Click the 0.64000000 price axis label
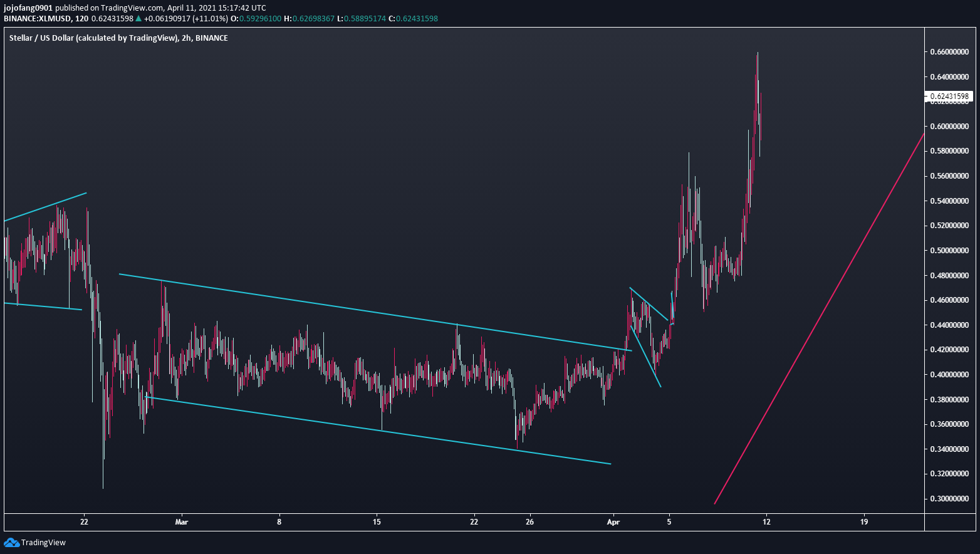Viewport: 980px width, 554px height. tap(949, 77)
